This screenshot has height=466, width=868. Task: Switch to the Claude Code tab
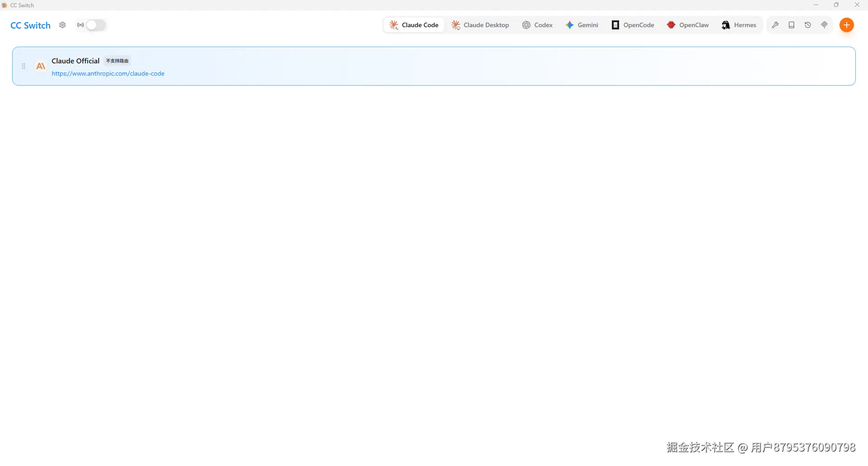coord(414,25)
